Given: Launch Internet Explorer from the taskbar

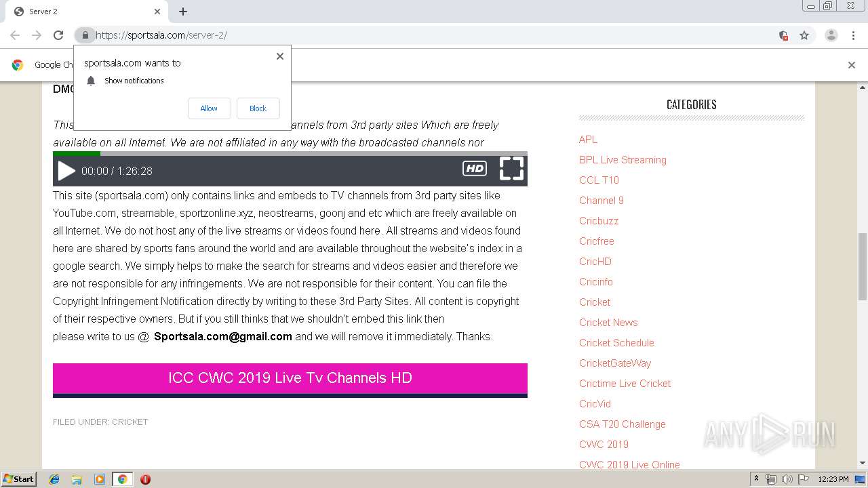Looking at the screenshot, I should coord(54,479).
